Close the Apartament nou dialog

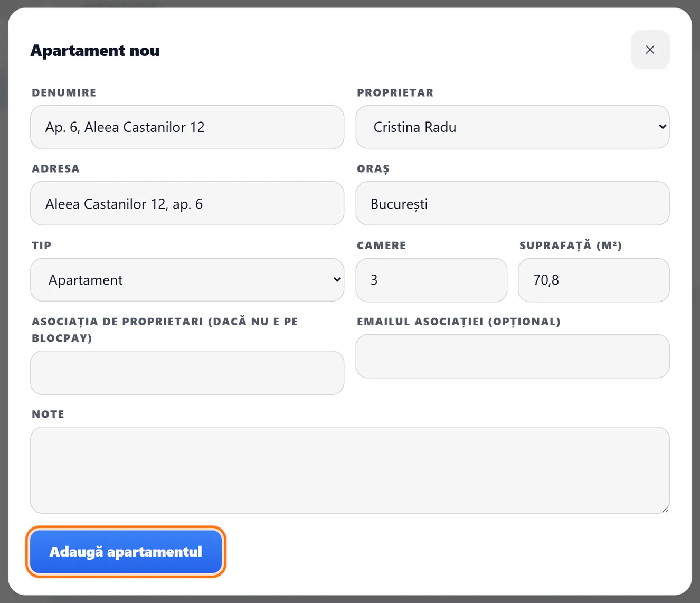pyautogui.click(x=650, y=50)
